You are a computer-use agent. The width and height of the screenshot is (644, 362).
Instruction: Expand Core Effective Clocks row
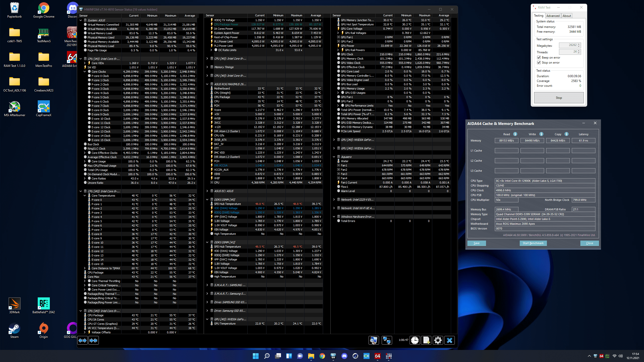(85, 153)
